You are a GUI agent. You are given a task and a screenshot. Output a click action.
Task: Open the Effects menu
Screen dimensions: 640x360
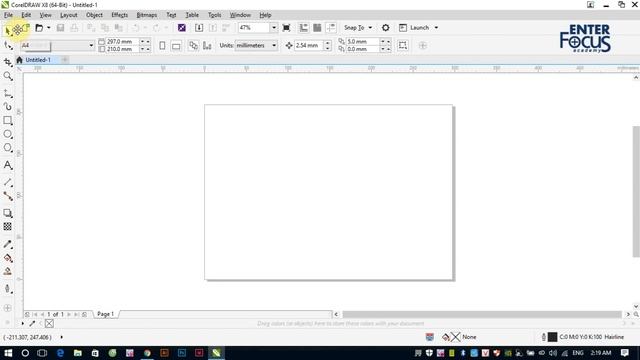pyautogui.click(x=120, y=15)
